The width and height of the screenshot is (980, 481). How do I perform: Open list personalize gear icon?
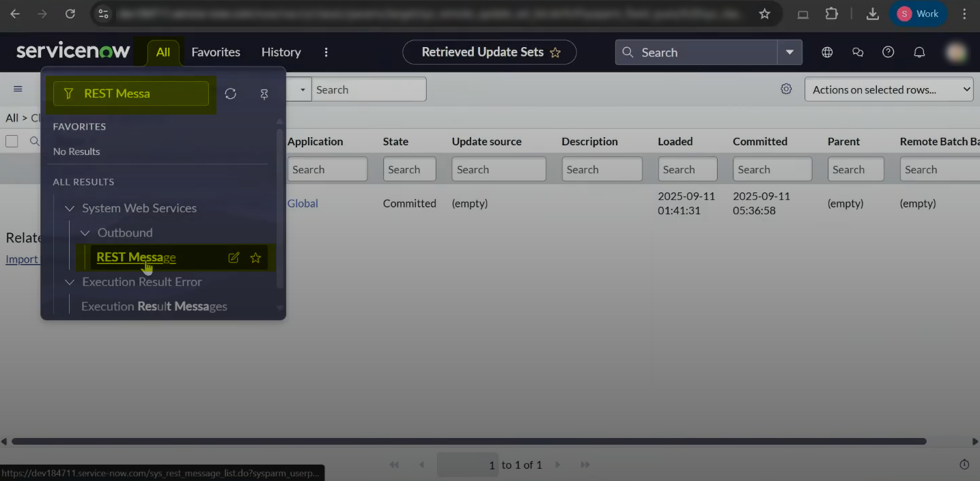[786, 89]
